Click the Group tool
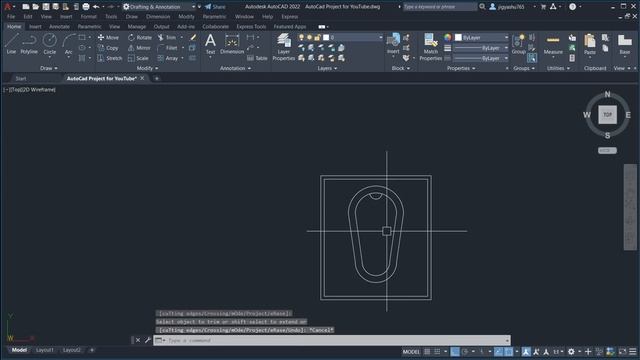The image size is (640, 360). [518, 44]
